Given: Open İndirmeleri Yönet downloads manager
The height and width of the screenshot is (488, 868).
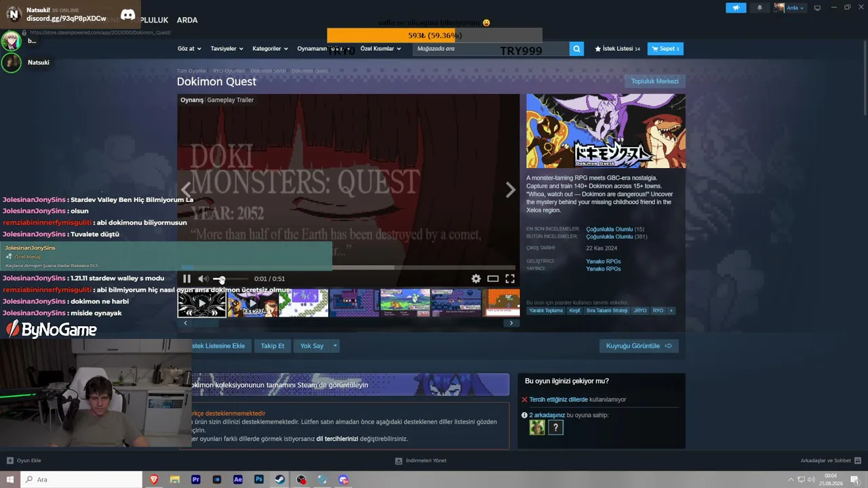Looking at the screenshot, I should (x=421, y=461).
